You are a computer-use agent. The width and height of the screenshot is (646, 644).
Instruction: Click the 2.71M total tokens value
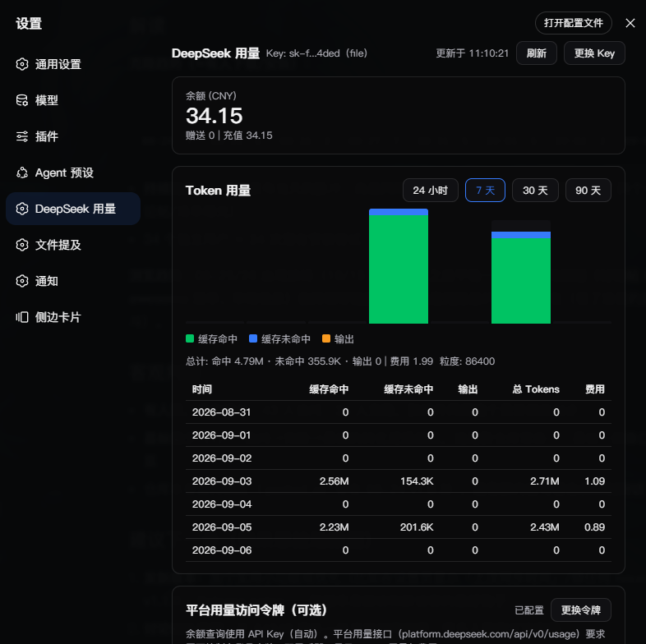tap(545, 481)
